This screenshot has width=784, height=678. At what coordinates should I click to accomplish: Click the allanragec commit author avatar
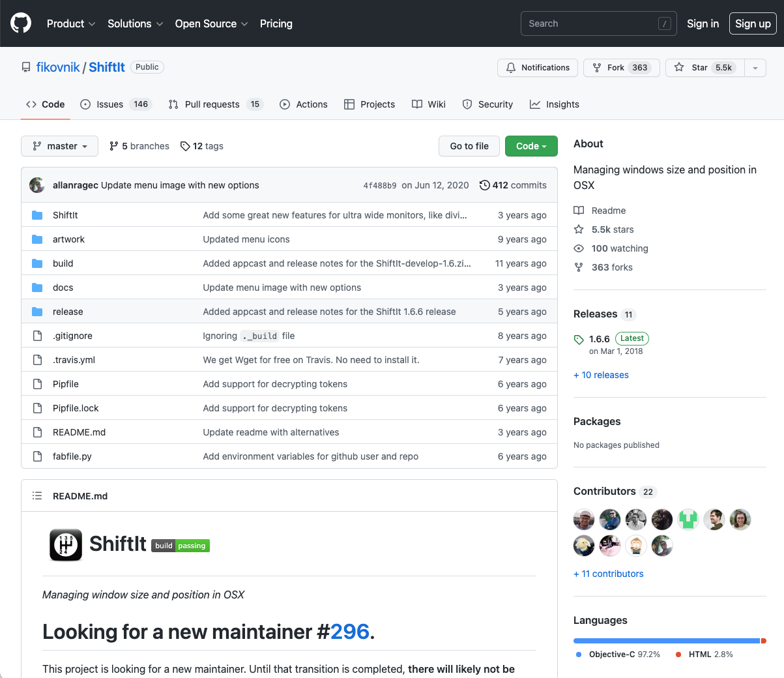point(37,185)
